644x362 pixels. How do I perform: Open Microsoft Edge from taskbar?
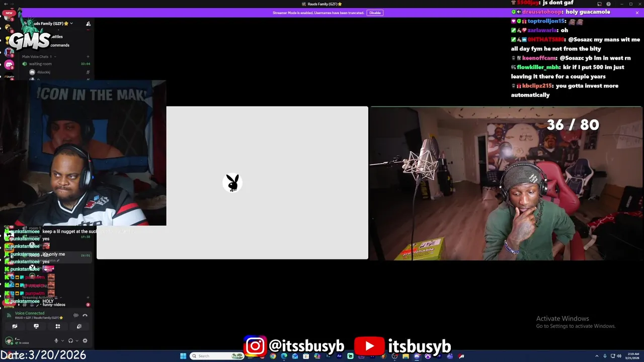click(x=284, y=356)
